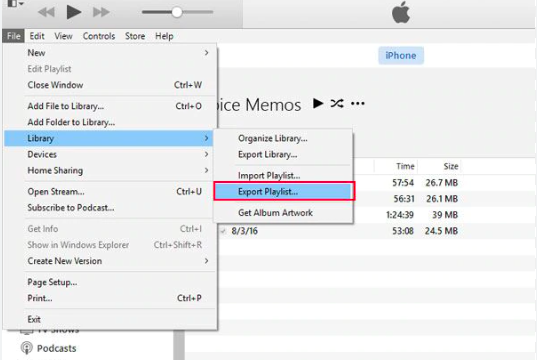Sort by the Size column header

451,166
